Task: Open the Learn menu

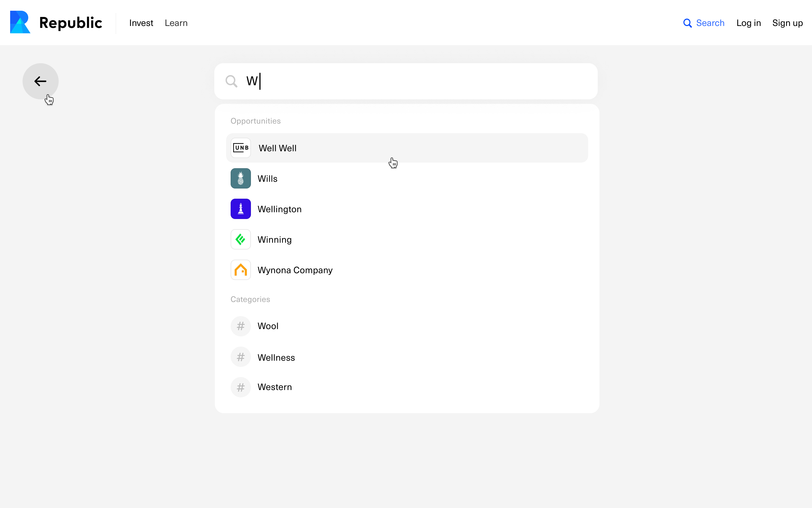Action: tap(176, 23)
